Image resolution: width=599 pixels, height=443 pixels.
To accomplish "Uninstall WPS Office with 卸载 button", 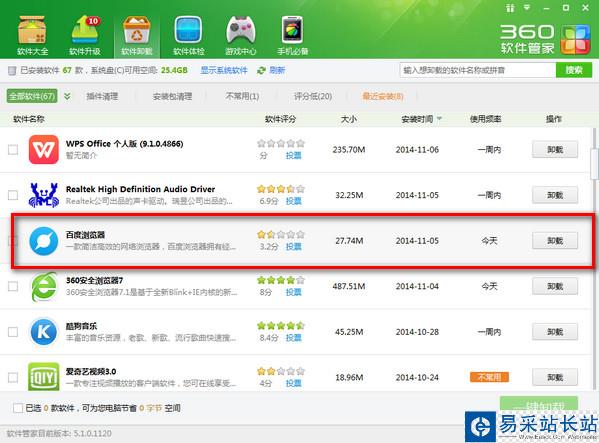I will tap(555, 149).
